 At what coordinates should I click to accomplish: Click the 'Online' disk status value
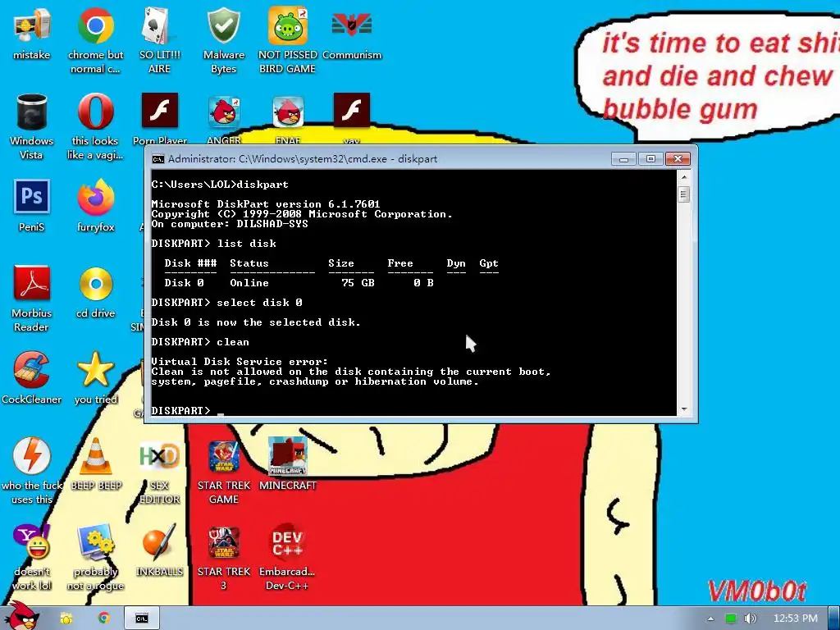point(249,283)
